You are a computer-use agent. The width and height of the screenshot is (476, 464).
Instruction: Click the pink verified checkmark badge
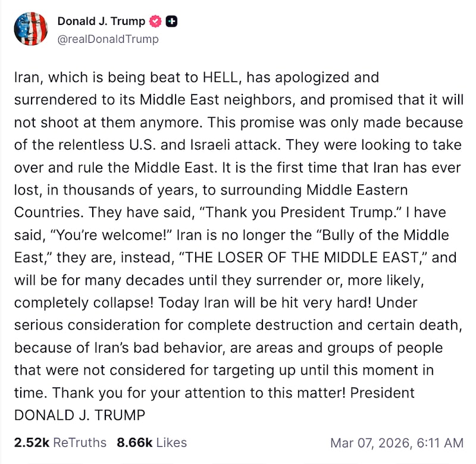click(155, 20)
